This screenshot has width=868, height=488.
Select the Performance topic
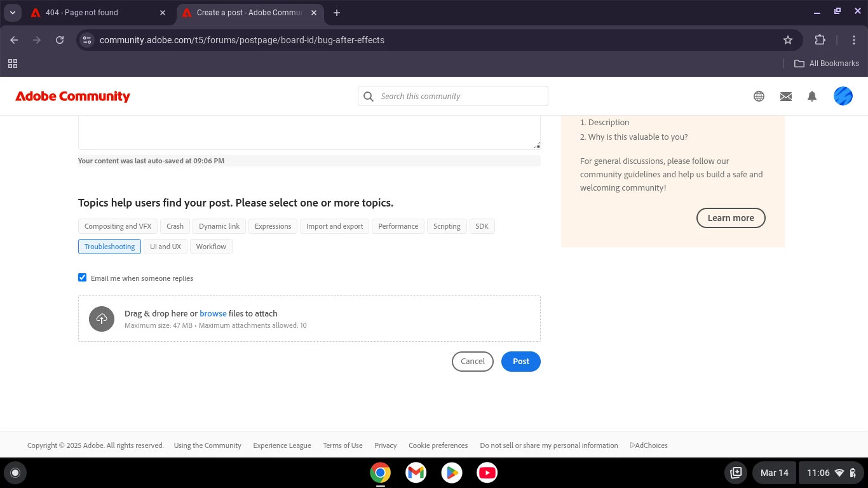click(x=398, y=226)
